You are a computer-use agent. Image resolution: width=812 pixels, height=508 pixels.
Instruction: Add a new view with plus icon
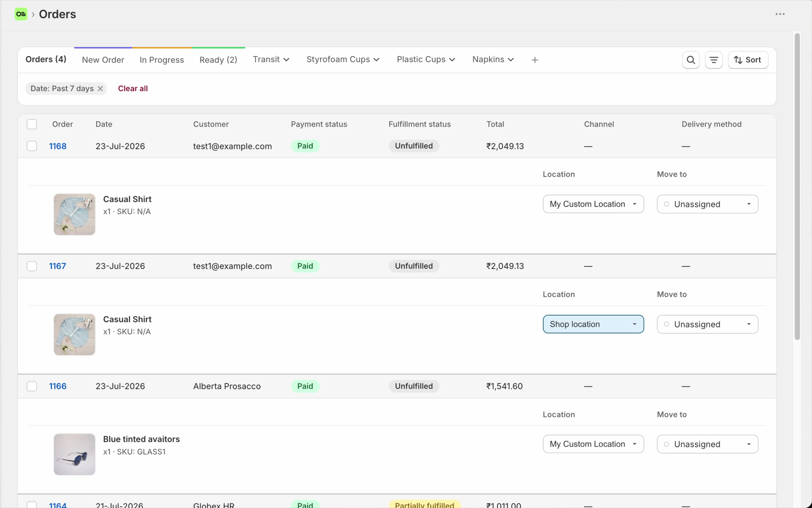[x=535, y=60]
